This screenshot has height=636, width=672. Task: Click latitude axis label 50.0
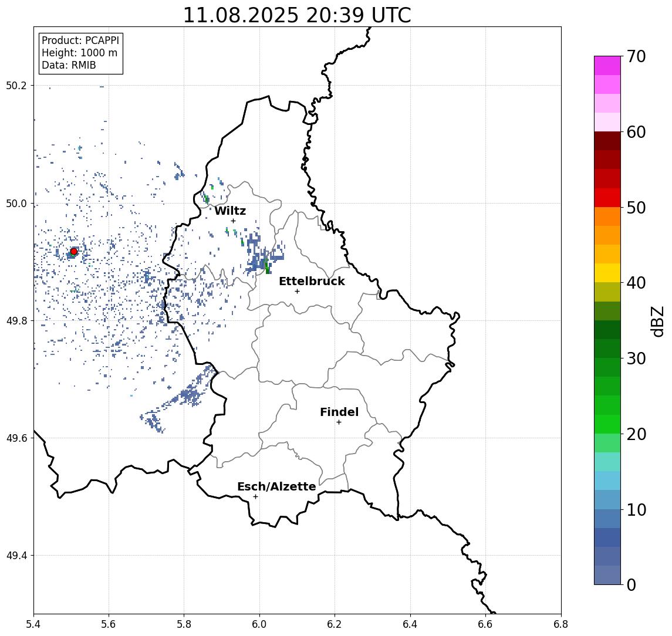[x=16, y=203]
